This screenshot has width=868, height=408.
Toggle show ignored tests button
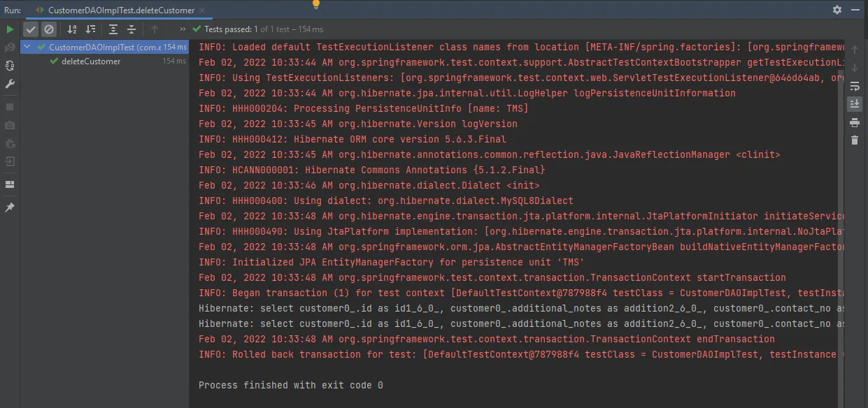[48, 29]
